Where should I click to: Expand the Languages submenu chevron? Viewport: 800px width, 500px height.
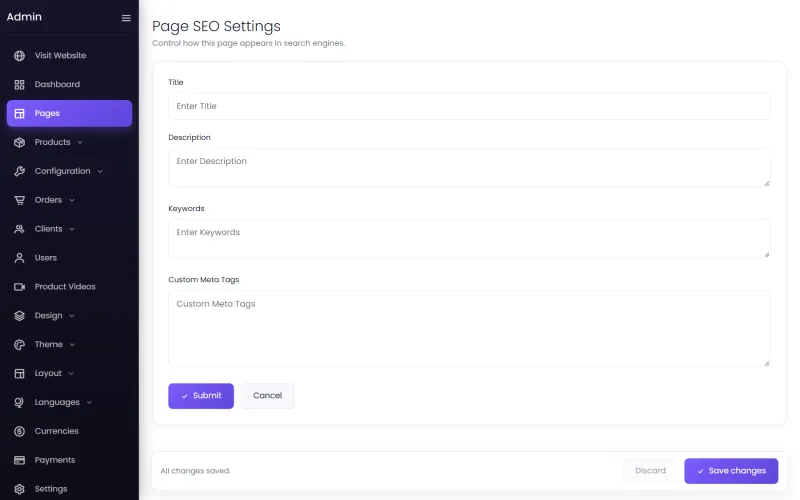(89, 403)
